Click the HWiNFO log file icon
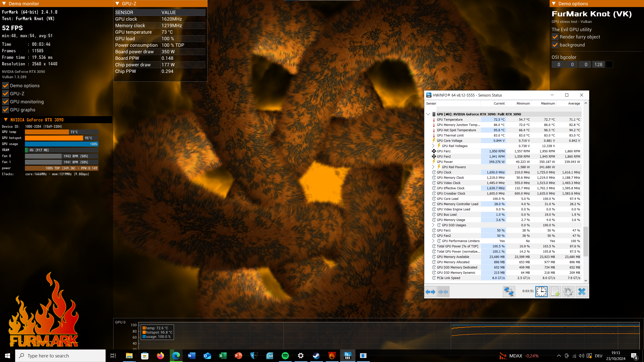 [x=555, y=292]
